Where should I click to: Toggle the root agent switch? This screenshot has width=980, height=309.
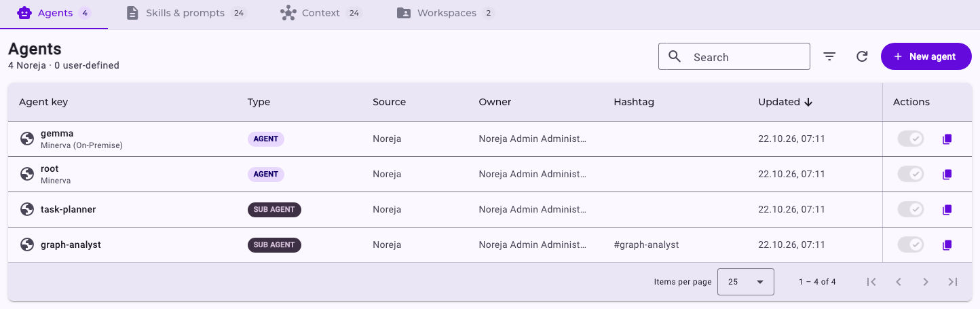(911, 174)
